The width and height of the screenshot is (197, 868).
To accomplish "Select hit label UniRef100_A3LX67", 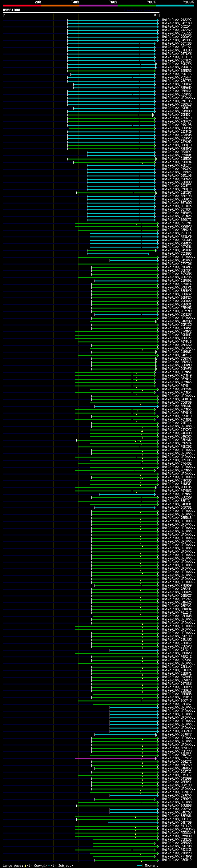I will [177, 704].
